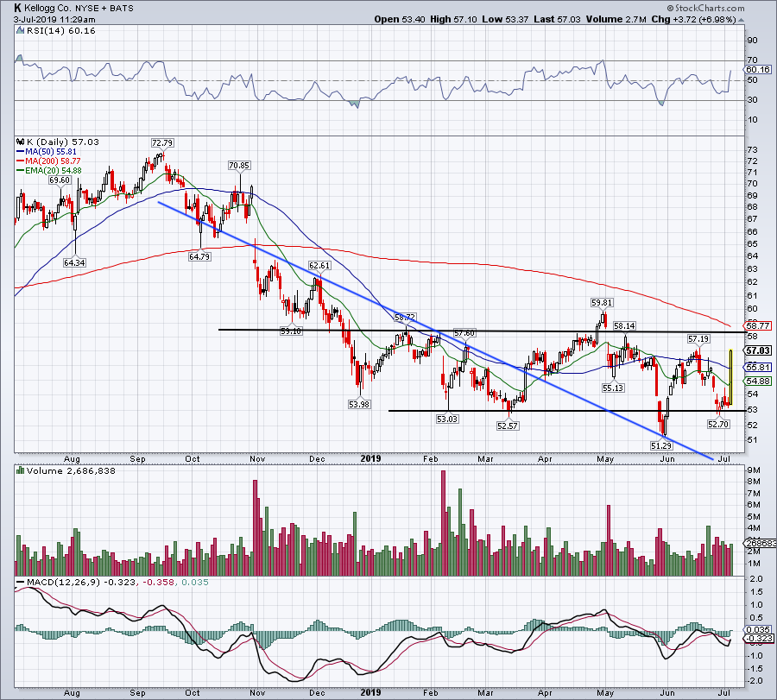Click the 52.57 low price label
Screen dimensions: 777x700
(508, 426)
